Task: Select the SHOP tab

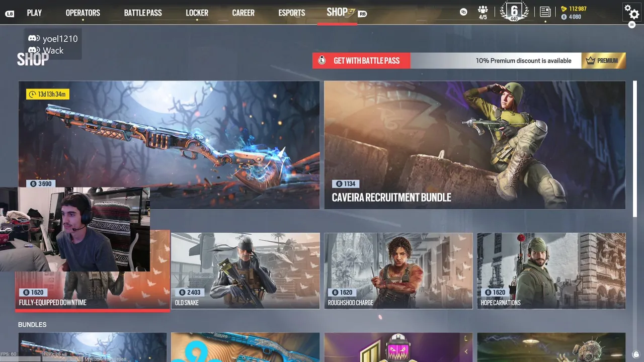Action: (337, 12)
